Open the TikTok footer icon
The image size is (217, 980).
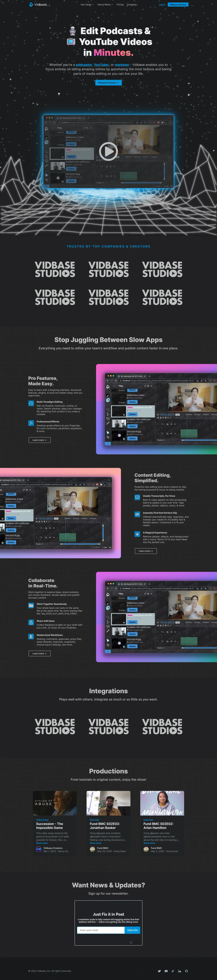[x=173, y=971]
